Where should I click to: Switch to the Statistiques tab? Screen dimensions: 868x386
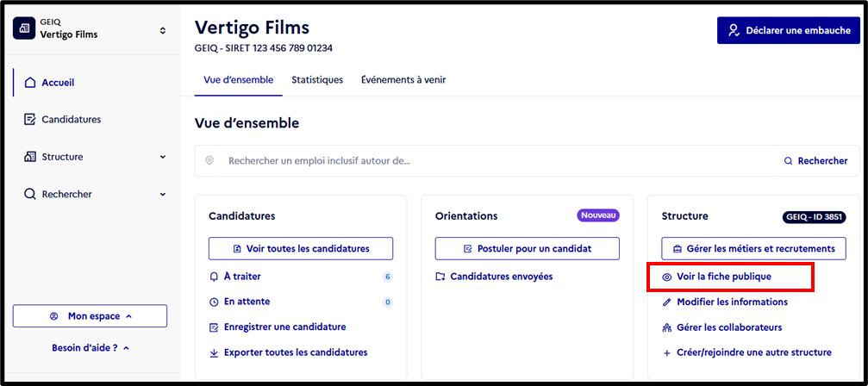(x=317, y=79)
